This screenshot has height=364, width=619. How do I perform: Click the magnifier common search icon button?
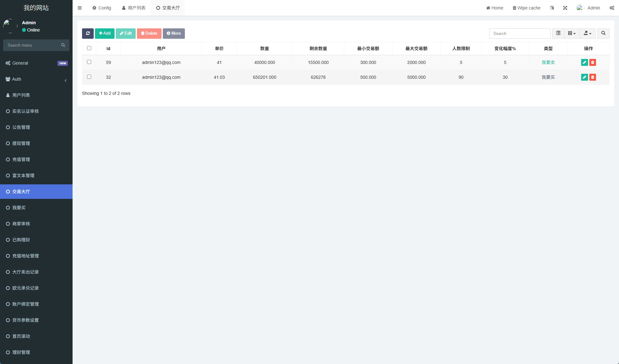tap(603, 33)
